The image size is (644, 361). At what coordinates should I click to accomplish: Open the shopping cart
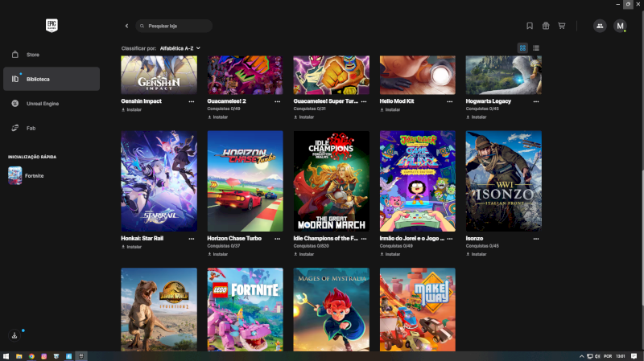[561, 26]
